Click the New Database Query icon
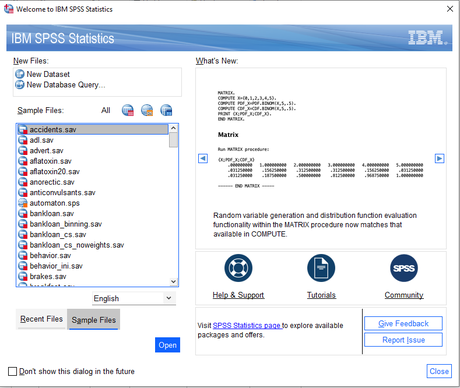The width and height of the screenshot is (460, 388). pyautogui.click(x=20, y=85)
